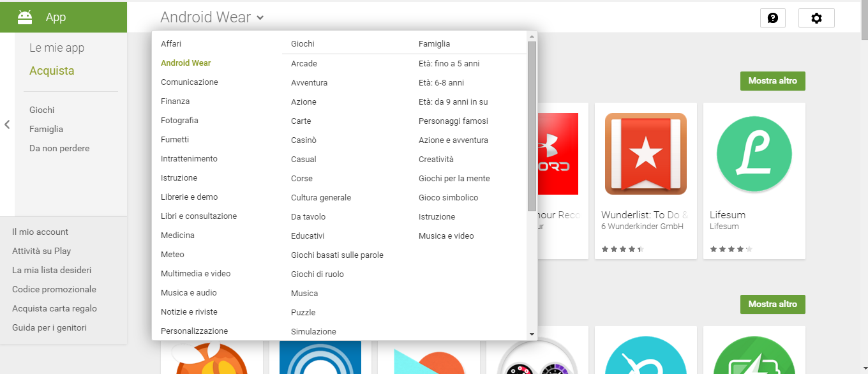Screen dimensions: 868x374
Task: Open Musica e audio category
Action: click(189, 293)
